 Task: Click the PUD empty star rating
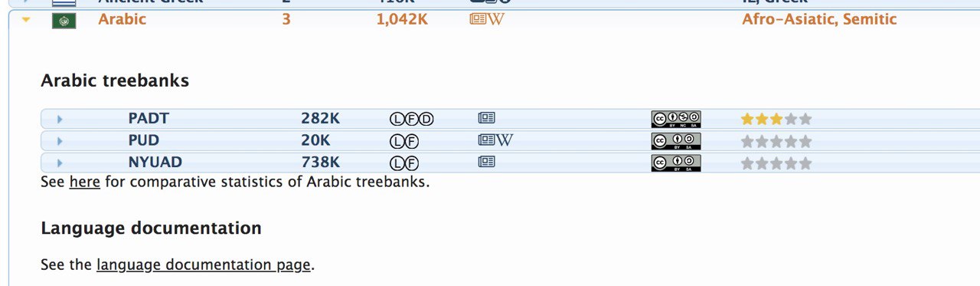(776, 141)
